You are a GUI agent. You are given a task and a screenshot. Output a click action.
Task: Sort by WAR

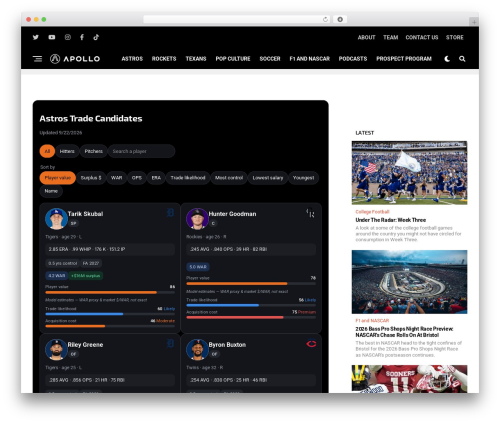pos(116,178)
